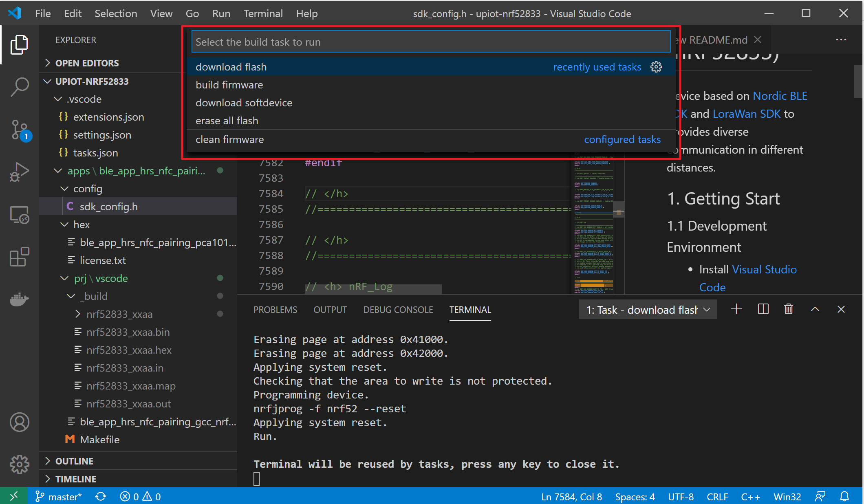
Task: Expand the OUTLINE section
Action: coord(74,461)
